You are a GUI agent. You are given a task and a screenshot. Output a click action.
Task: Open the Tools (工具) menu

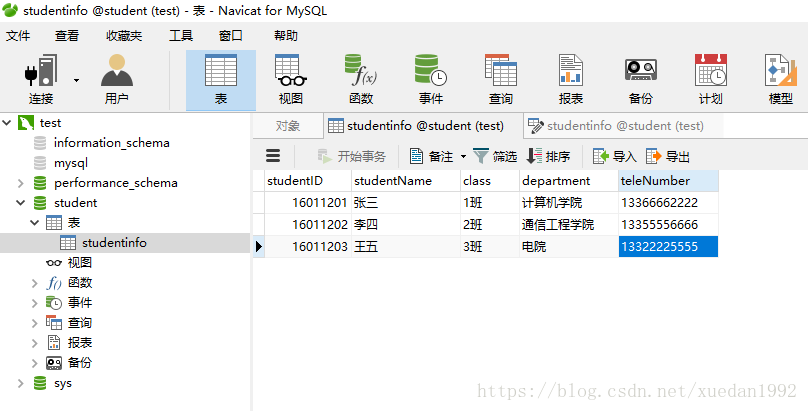[181, 36]
